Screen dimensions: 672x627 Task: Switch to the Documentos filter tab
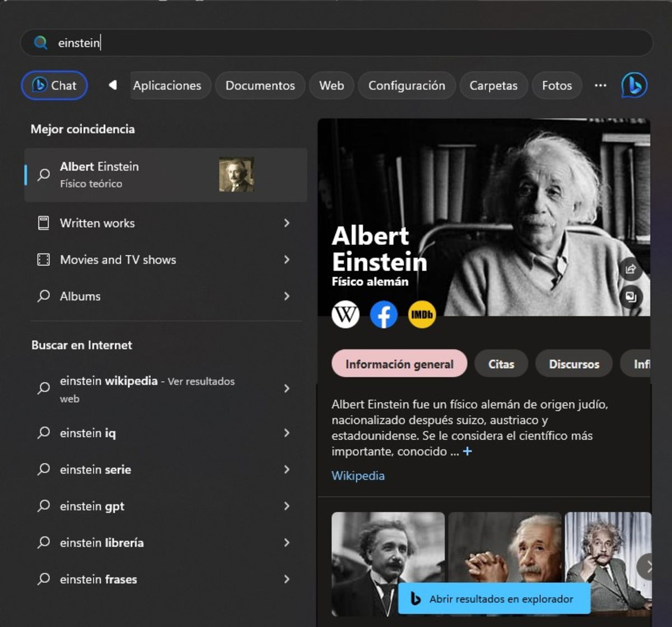260,85
